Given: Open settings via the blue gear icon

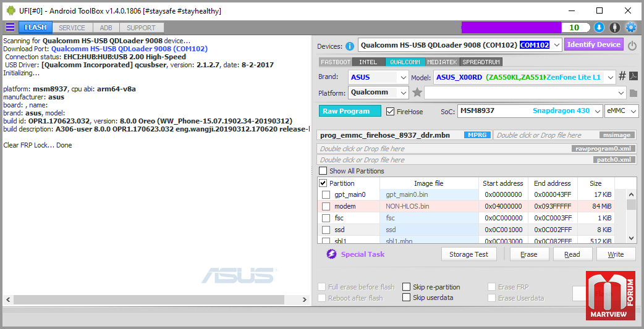Looking at the screenshot, I should 630,28.
